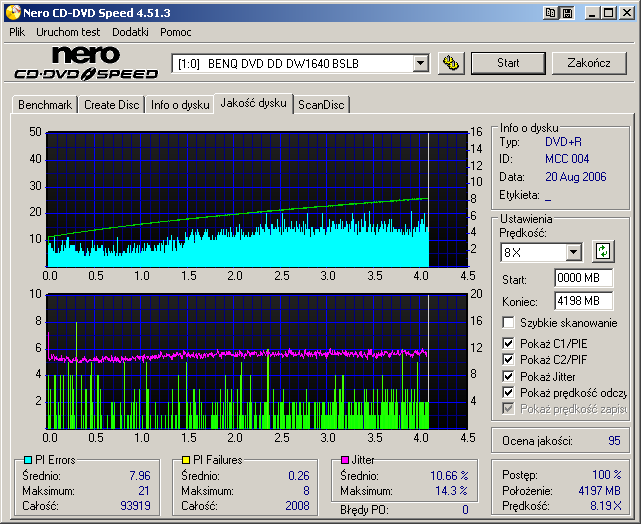Click Jitter maximum 14.3 %
This screenshot has width=641, height=524.
coord(451,490)
